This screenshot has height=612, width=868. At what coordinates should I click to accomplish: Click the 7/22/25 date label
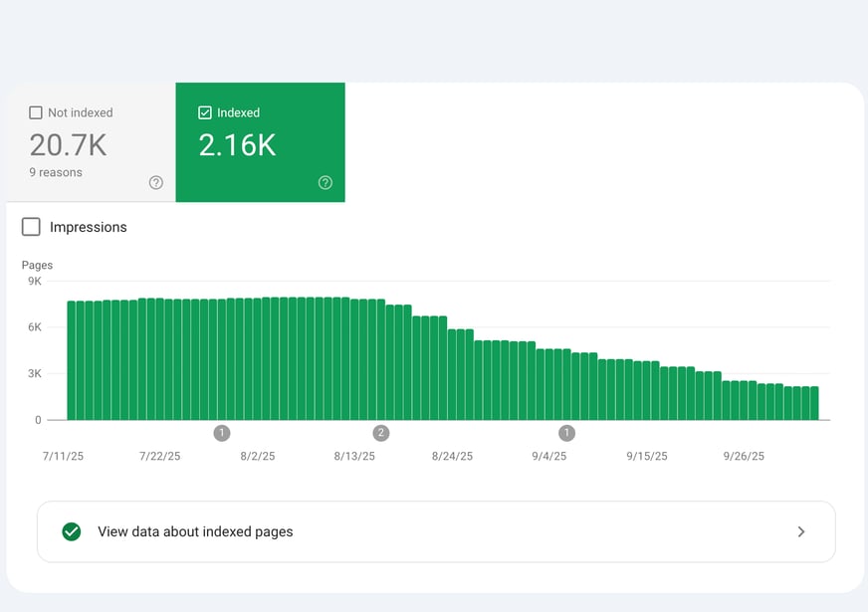(160, 457)
